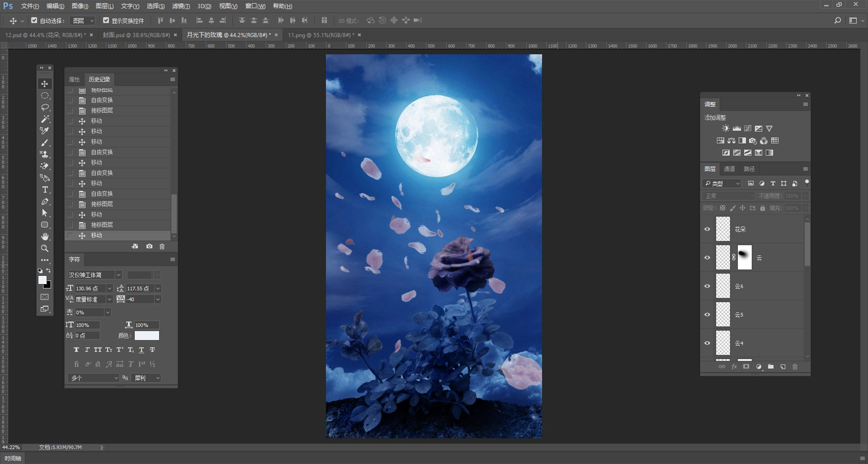Select the Clone Stamp tool
Image resolution: width=868 pixels, height=464 pixels.
[45, 154]
